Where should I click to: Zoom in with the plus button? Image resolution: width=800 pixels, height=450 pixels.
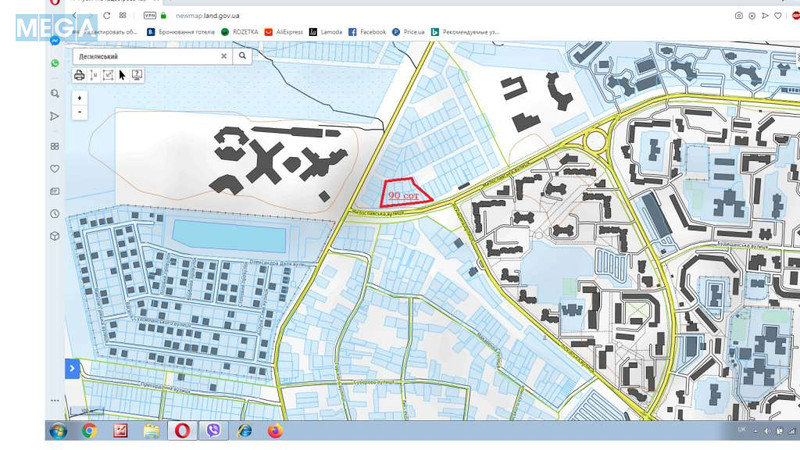[80, 98]
